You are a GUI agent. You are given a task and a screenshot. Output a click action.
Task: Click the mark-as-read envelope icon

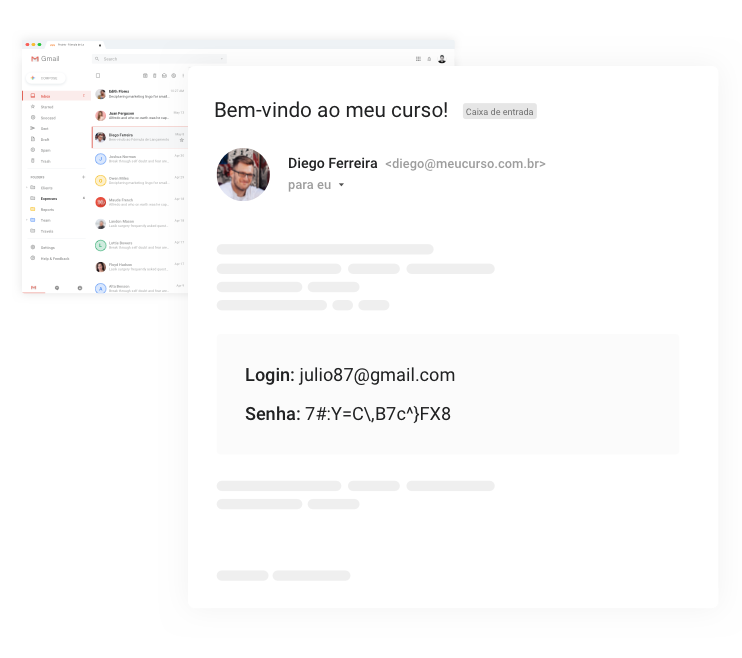click(x=164, y=76)
